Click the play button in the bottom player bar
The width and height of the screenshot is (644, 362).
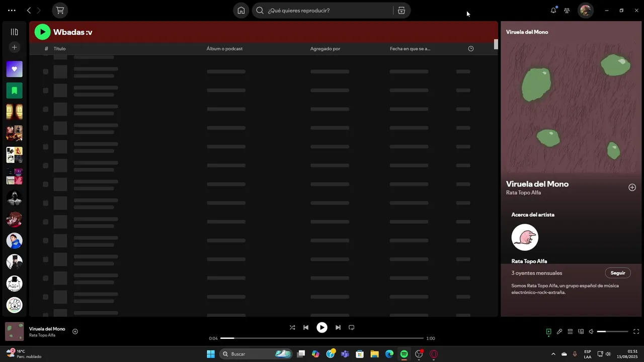[322, 327]
